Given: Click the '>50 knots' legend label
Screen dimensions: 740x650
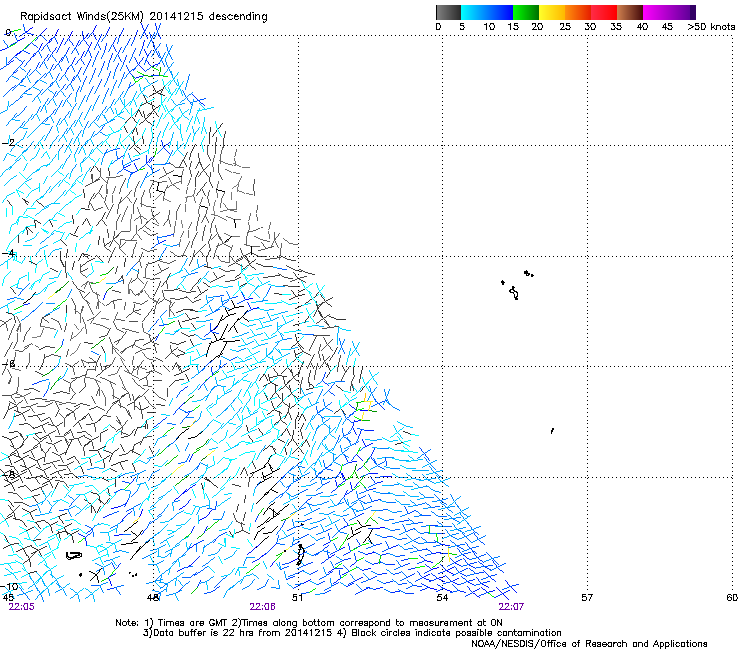Looking at the screenshot, I should tap(711, 27).
